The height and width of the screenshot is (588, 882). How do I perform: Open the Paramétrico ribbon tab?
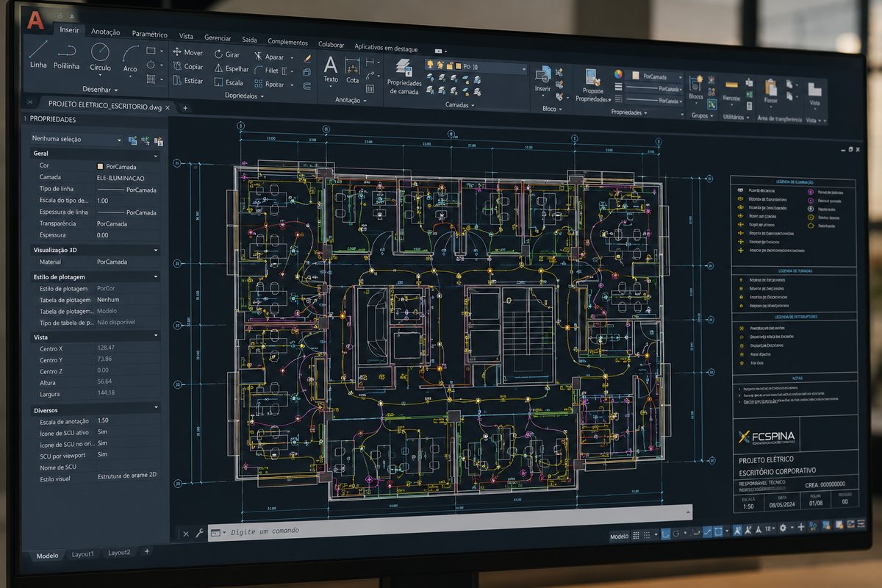149,34
